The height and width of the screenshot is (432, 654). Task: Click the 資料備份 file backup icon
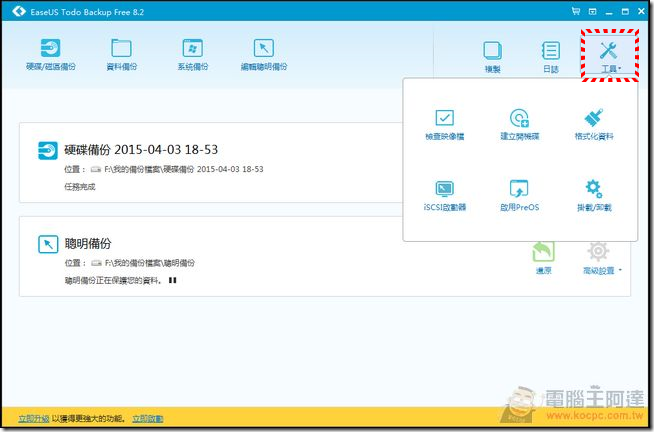(121, 54)
